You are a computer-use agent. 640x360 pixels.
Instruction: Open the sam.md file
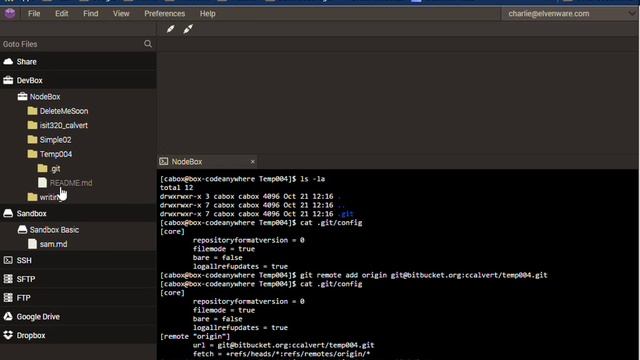pyautogui.click(x=53, y=244)
